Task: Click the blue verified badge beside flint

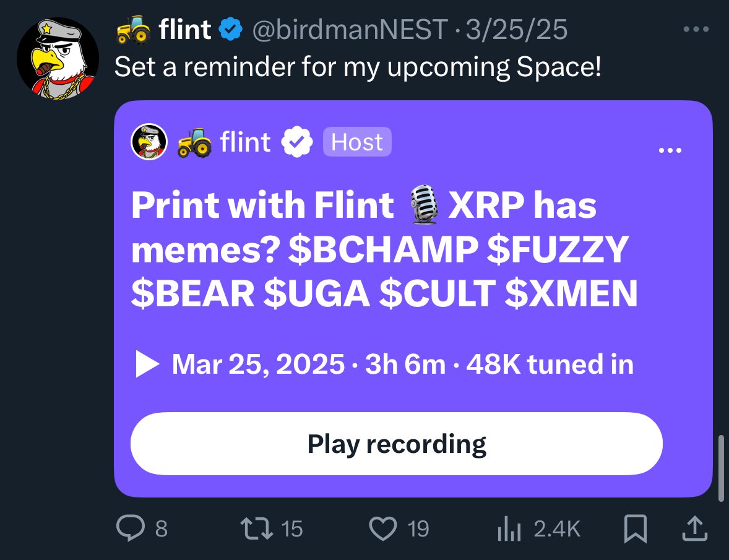Action: [231, 29]
